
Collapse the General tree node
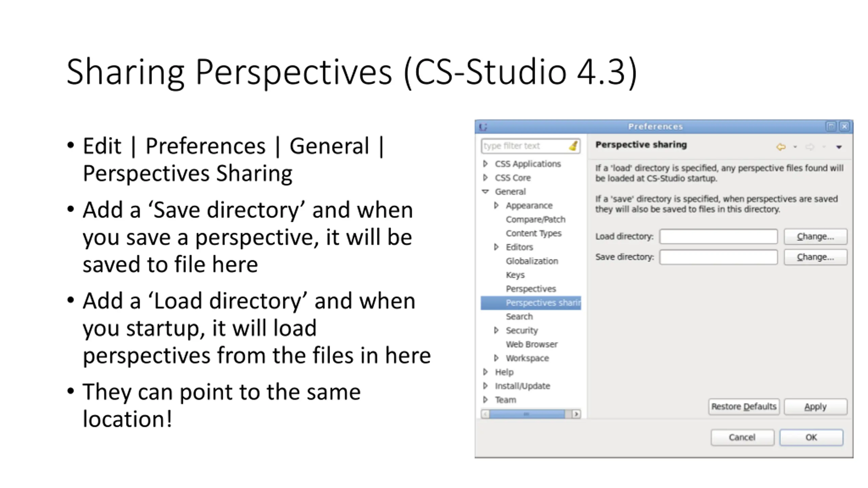click(485, 191)
